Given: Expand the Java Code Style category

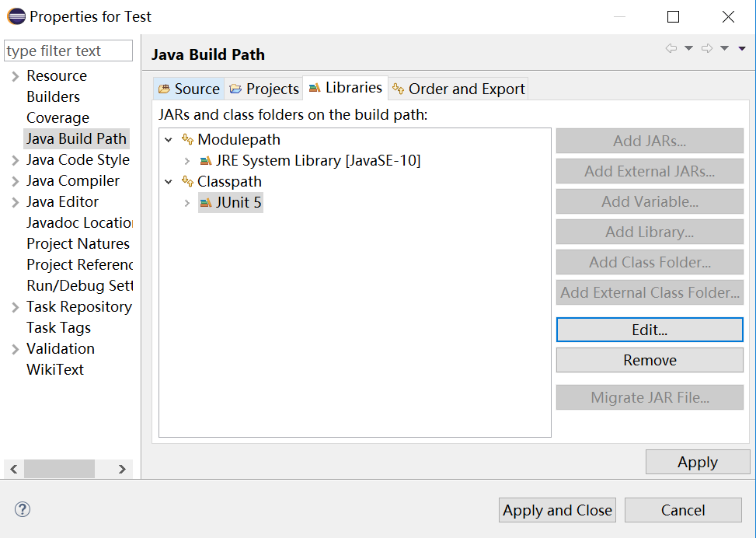Looking at the screenshot, I should click(x=15, y=160).
